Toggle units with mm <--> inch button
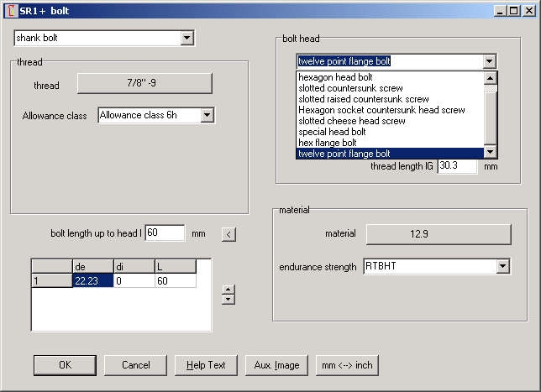This screenshot has height=392, width=541. pos(347,365)
